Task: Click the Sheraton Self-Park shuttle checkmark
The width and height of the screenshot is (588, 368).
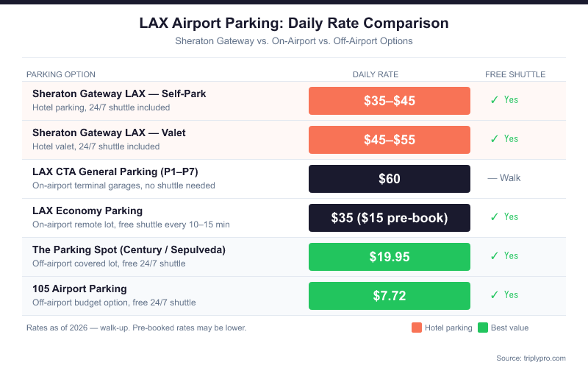Action: pyautogui.click(x=495, y=100)
